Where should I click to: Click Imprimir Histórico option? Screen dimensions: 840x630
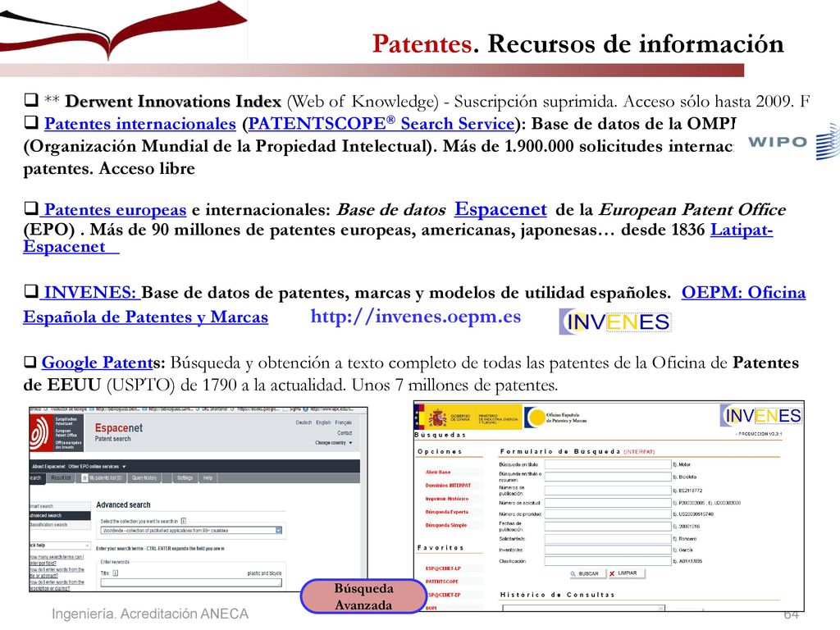click(447, 499)
